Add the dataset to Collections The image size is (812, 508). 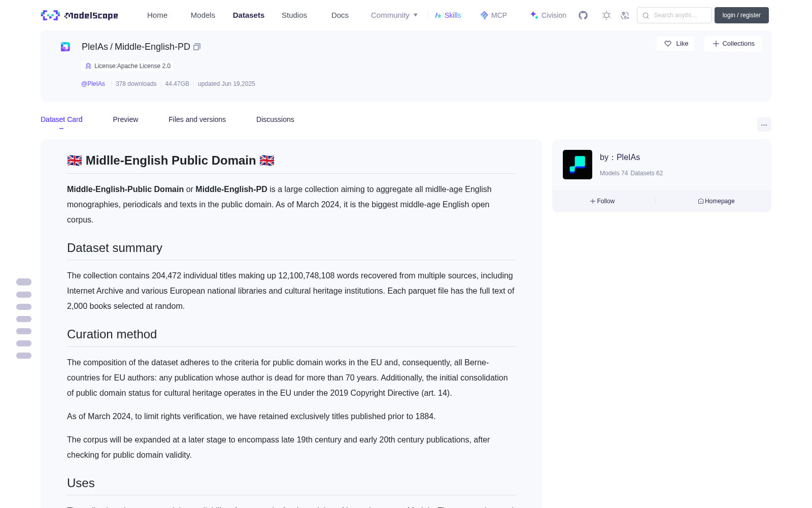(733, 44)
